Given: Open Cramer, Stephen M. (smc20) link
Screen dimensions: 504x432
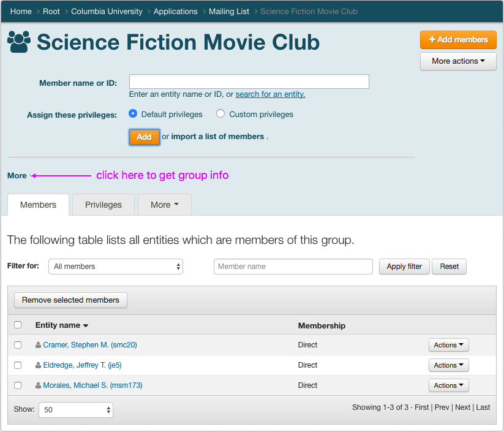Looking at the screenshot, I should point(90,345).
